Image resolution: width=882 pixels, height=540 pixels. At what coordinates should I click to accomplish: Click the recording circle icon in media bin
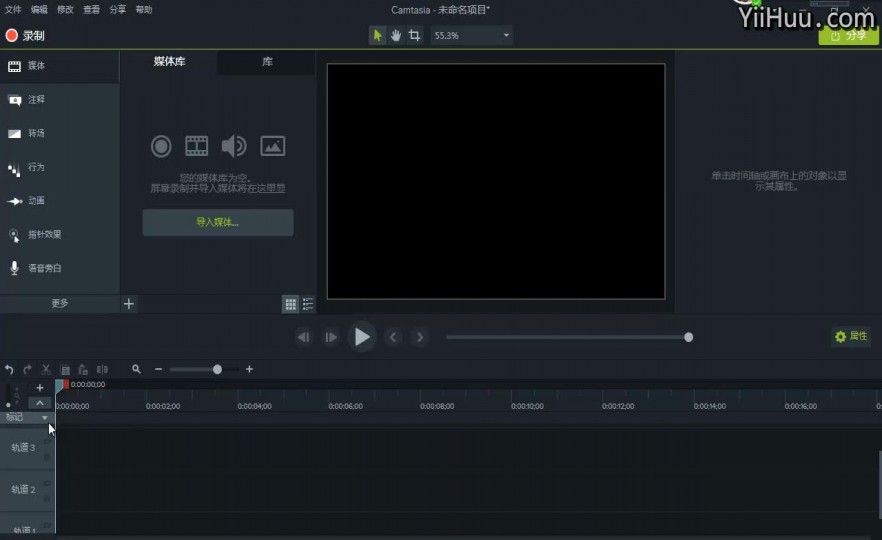[161, 146]
